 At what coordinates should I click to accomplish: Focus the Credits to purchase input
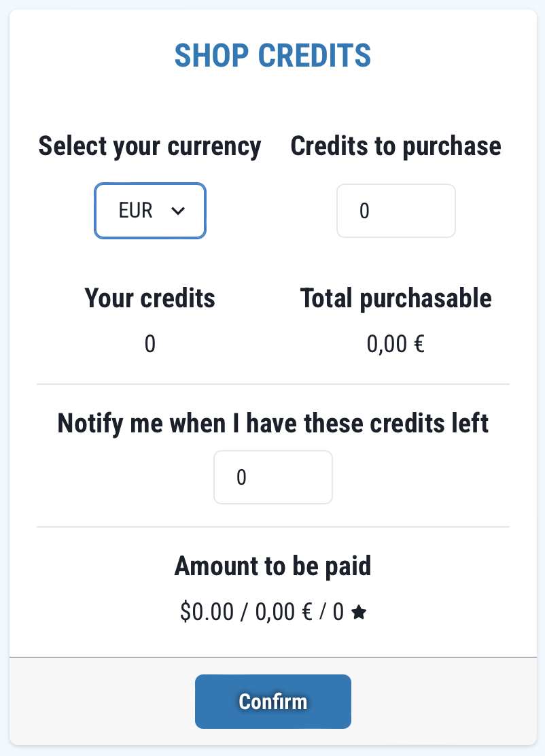(x=395, y=211)
